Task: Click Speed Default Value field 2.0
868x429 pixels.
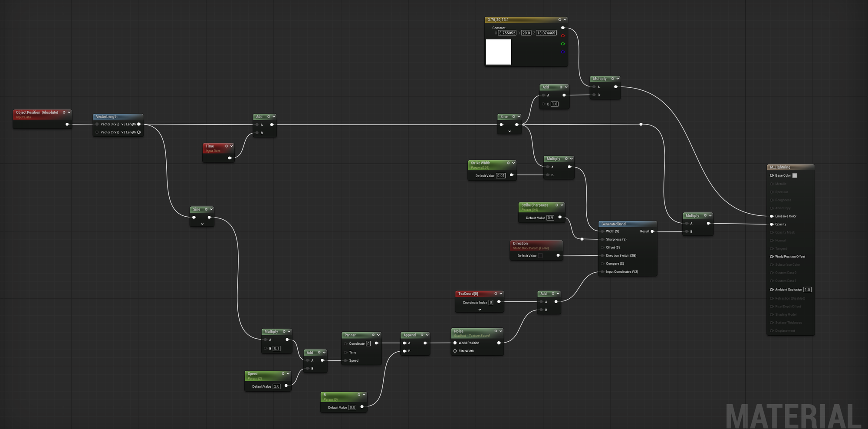Action: [x=276, y=386]
